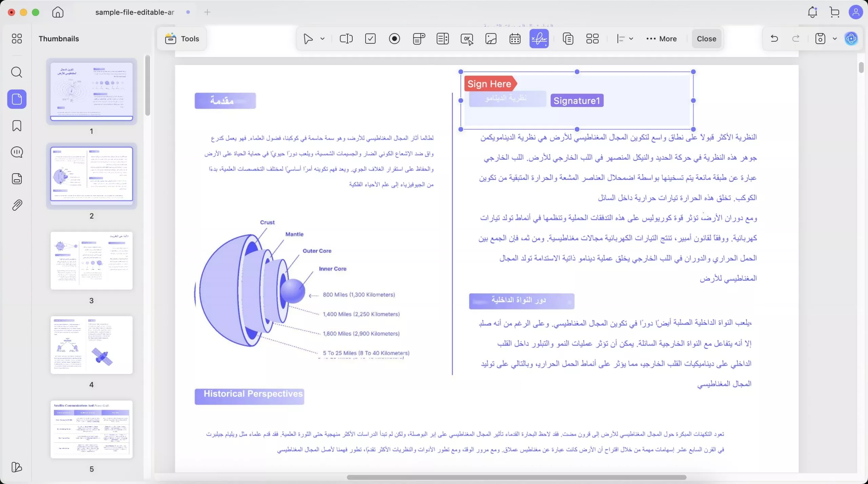Open the comments panel icon
Viewport: 868px width, 484px height.
[x=17, y=152]
